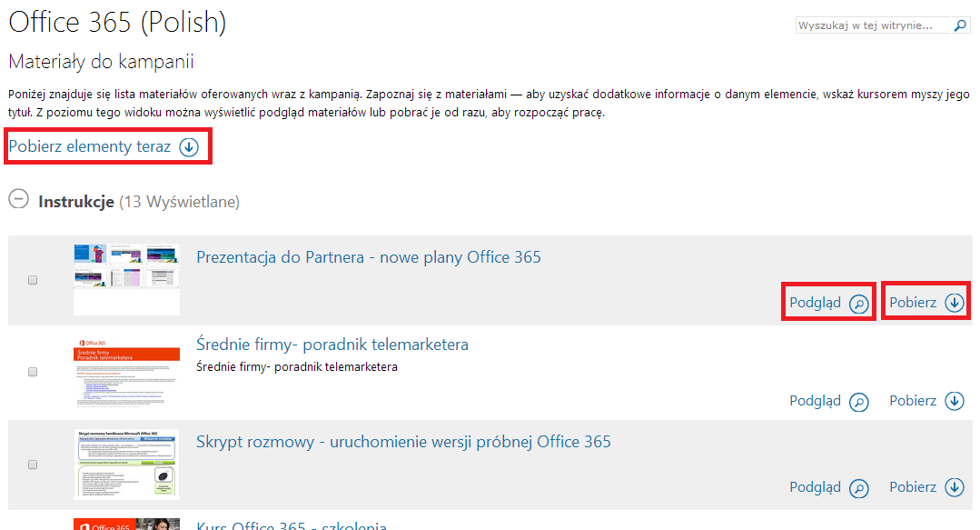Image resolution: width=980 pixels, height=530 pixels.
Task: Click the black subtitle 'Średnie firmy- poradnik telemarketera'
Action: 297,366
